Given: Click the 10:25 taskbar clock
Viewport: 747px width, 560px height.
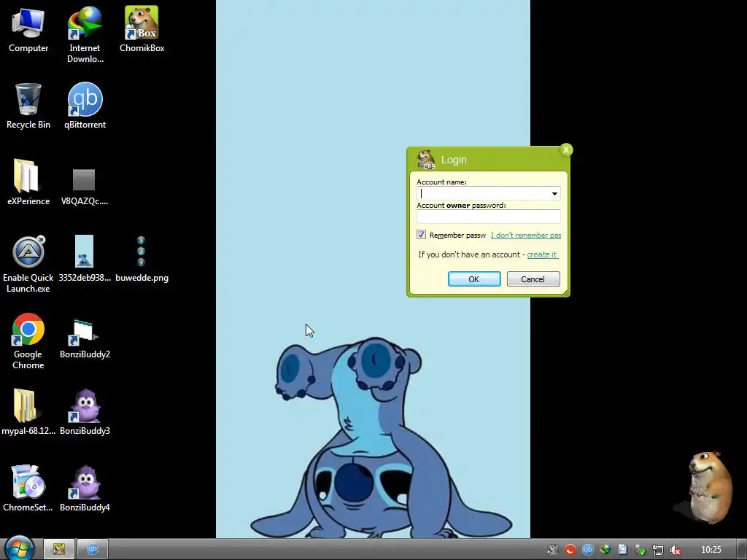Looking at the screenshot, I should coord(711,550).
